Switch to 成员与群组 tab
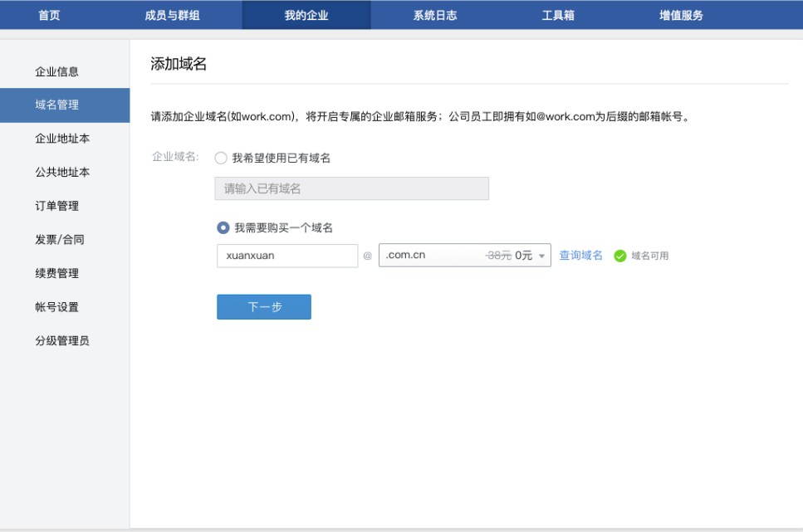 point(172,15)
